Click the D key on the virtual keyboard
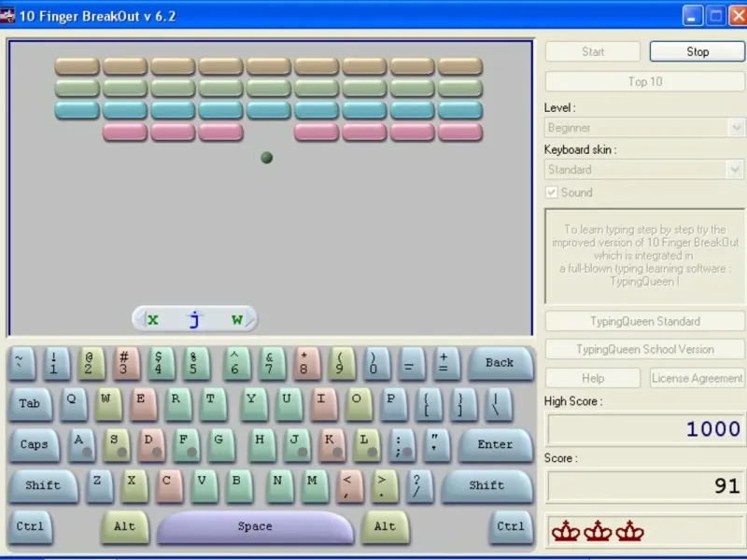Viewport: 747px width, 560px height. [151, 446]
